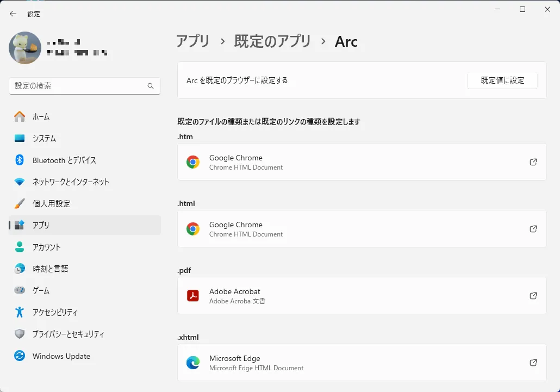The width and height of the screenshot is (560, 392).
Task: Click text Arc を既定のブラウザーに設定する
Action: tap(237, 80)
